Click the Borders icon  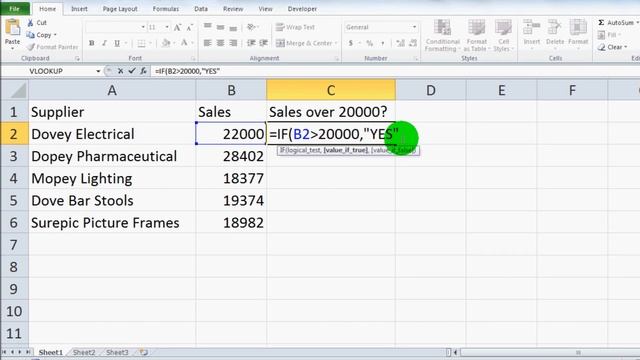(x=141, y=43)
